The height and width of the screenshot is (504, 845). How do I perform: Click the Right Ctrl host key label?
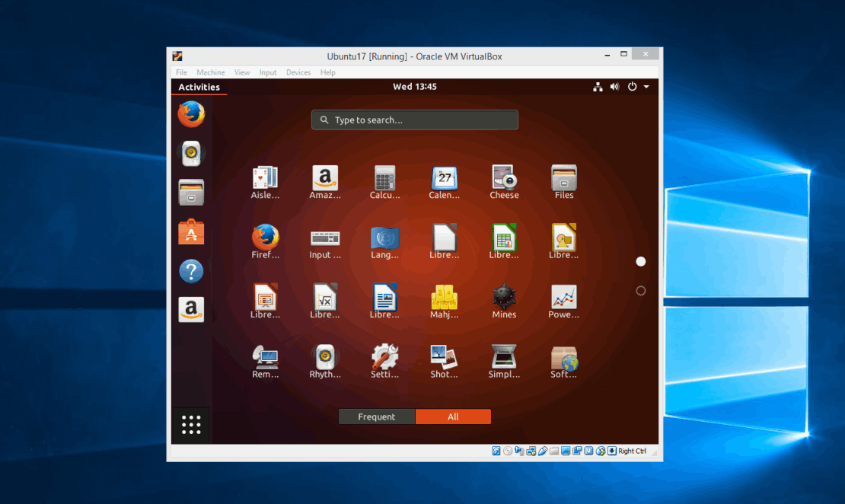[632, 451]
